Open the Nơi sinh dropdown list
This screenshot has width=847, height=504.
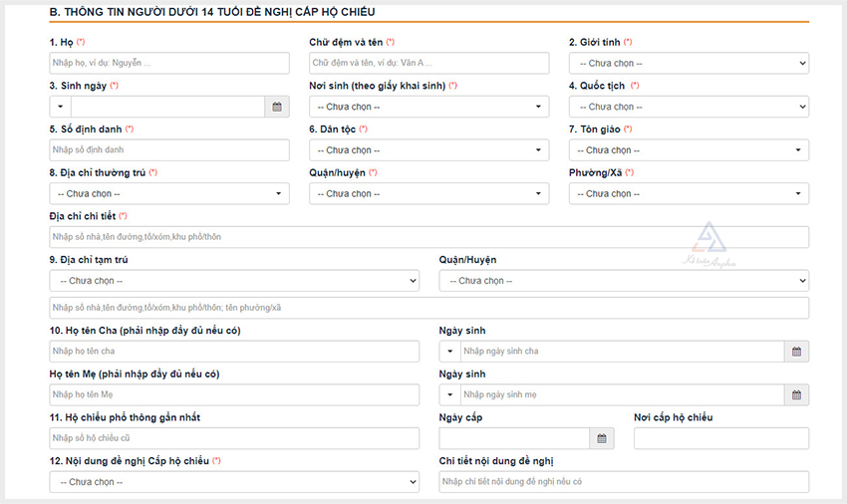[x=428, y=107]
